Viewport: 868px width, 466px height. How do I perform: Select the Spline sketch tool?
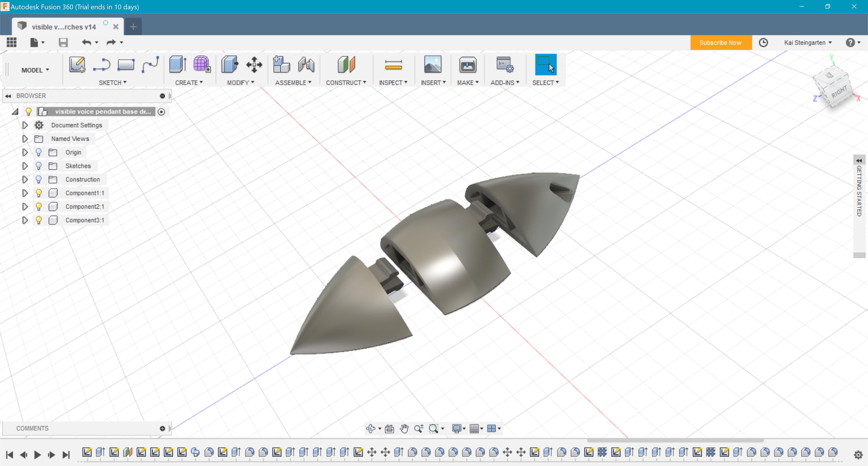[150, 64]
